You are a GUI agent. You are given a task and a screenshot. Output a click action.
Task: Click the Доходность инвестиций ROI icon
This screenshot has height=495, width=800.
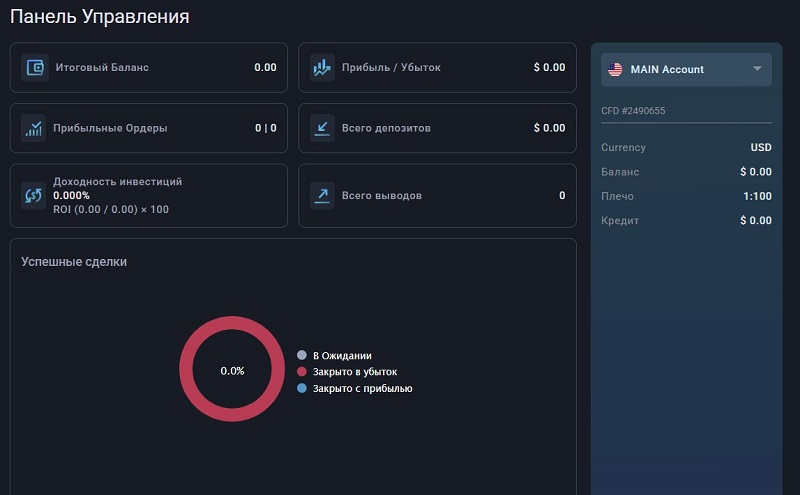click(35, 196)
